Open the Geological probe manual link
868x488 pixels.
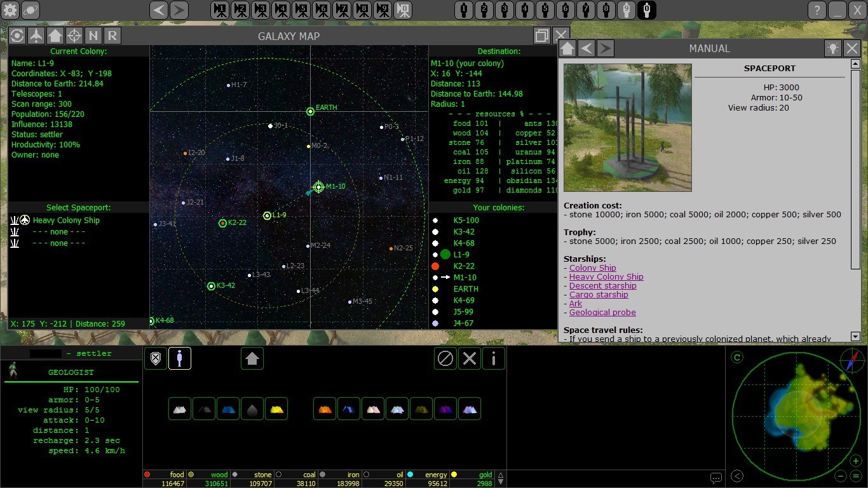pyautogui.click(x=602, y=313)
